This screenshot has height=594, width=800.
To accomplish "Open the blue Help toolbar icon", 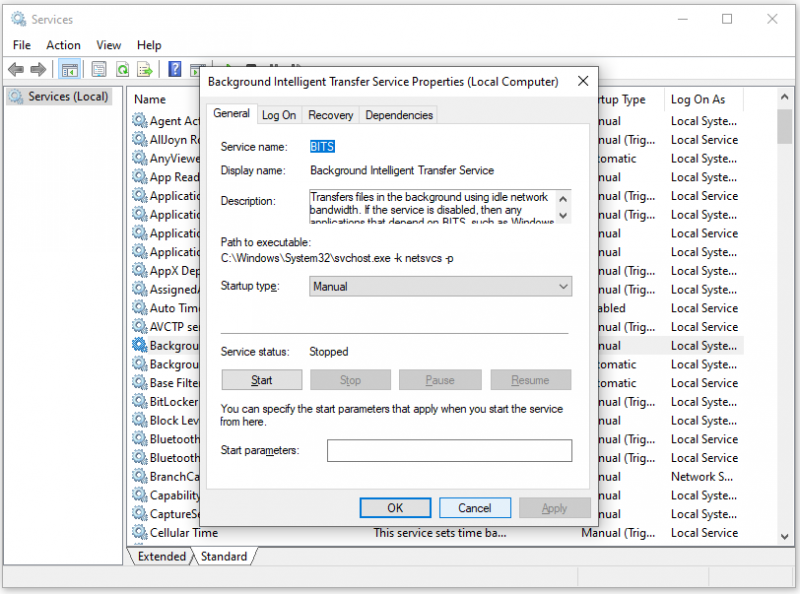I will click(174, 69).
